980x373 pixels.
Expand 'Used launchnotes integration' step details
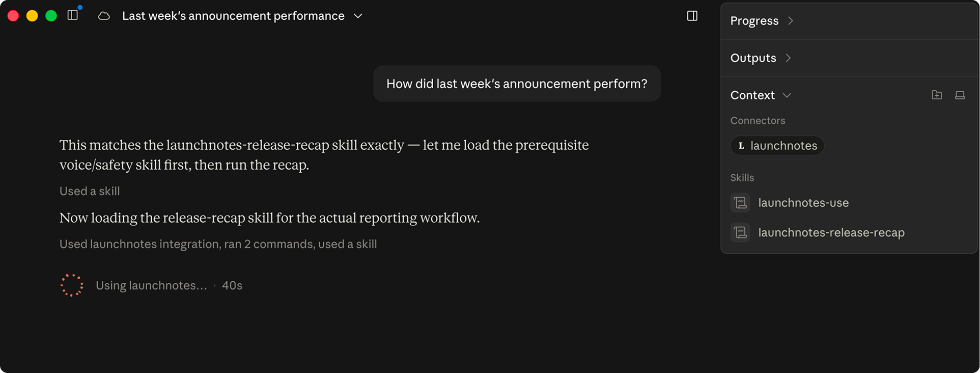[x=218, y=244]
